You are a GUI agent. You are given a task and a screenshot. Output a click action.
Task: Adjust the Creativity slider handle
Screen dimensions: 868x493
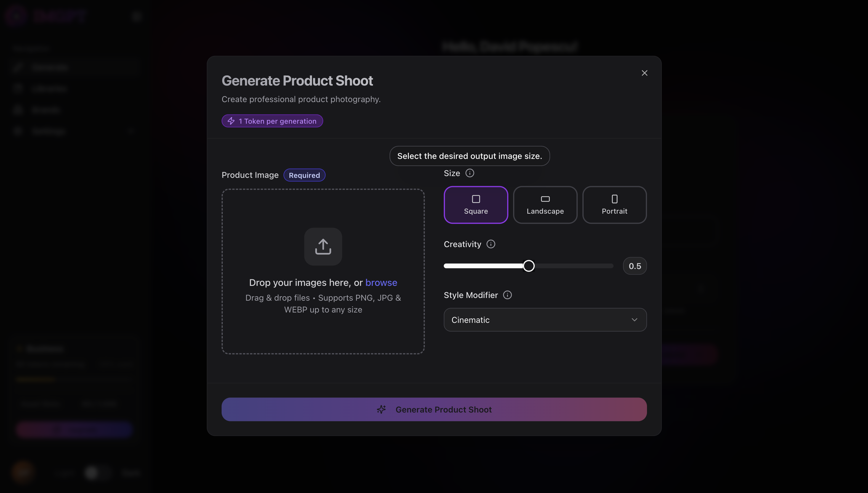tap(529, 265)
